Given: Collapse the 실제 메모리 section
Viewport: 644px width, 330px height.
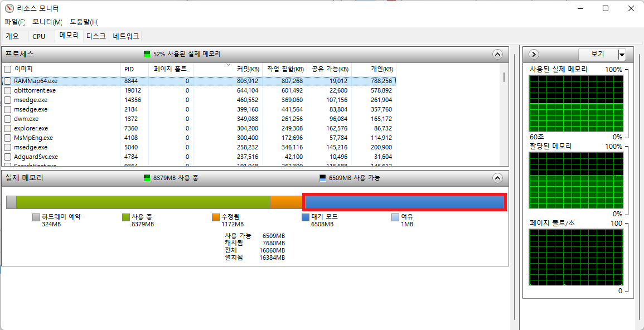Looking at the screenshot, I should tap(497, 178).
